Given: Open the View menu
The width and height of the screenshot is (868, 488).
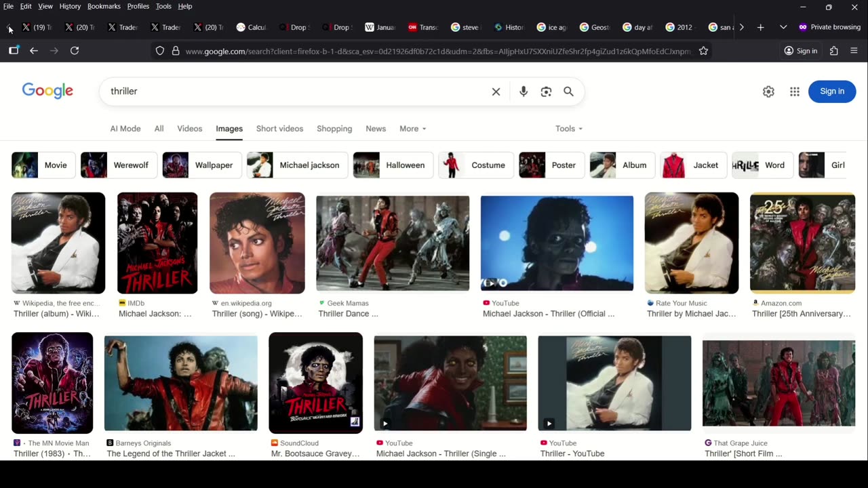Looking at the screenshot, I should coord(45,6).
